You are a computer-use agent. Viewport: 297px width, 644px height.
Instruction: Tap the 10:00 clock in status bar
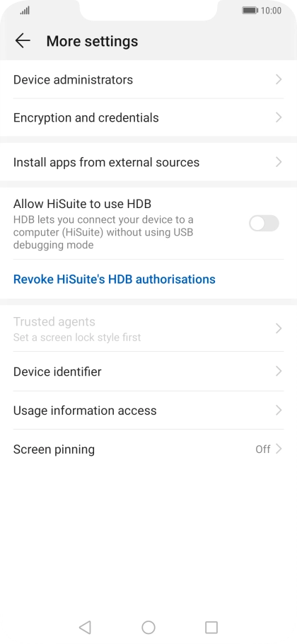coord(271,11)
